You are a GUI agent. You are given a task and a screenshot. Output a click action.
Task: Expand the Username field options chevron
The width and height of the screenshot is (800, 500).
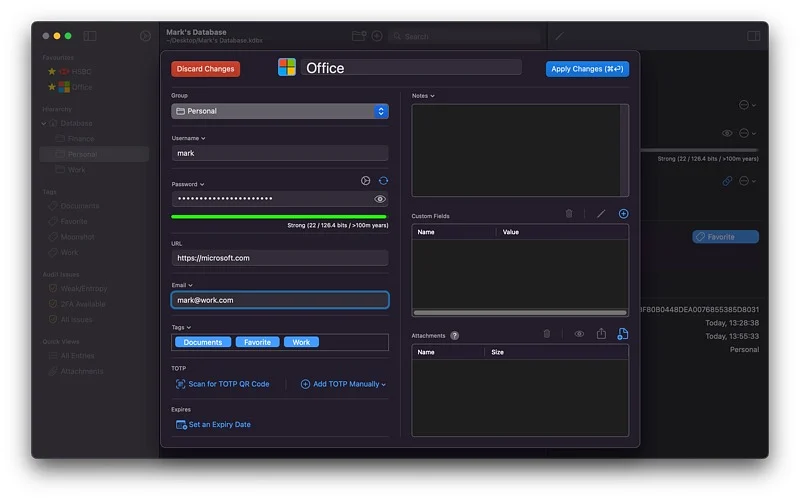[x=203, y=138]
